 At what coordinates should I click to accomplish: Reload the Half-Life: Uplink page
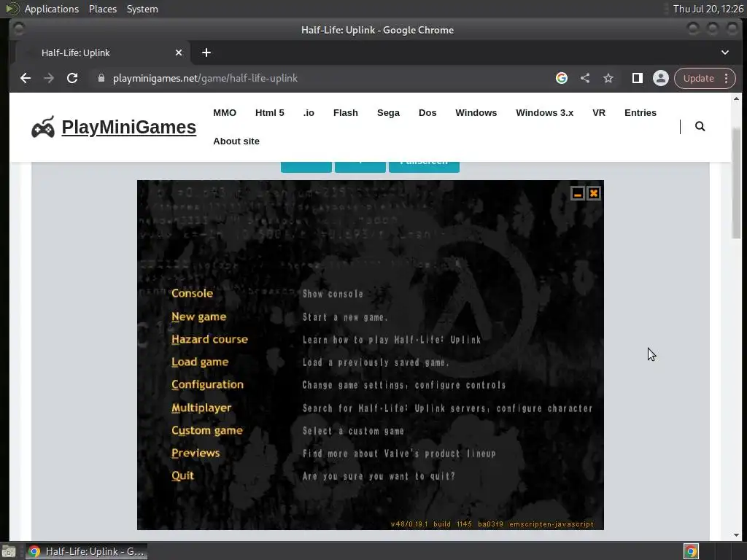coord(72,78)
